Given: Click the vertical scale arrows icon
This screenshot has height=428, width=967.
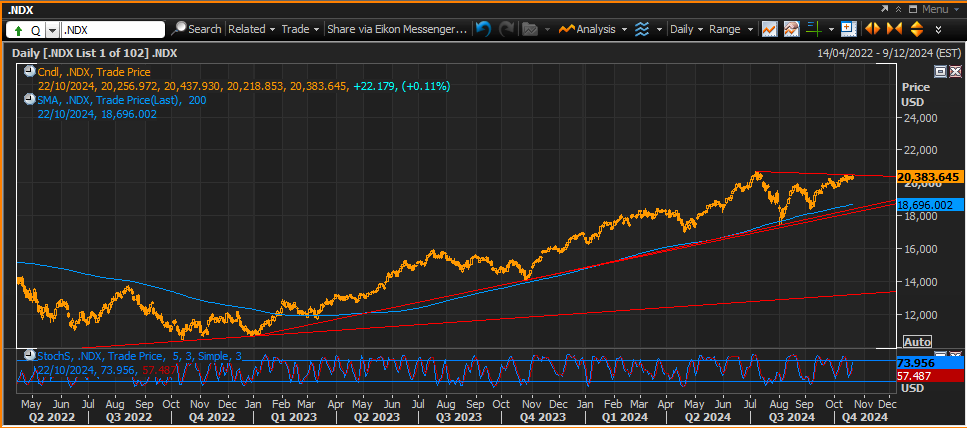Looking at the screenshot, I should pyautogui.click(x=916, y=29).
